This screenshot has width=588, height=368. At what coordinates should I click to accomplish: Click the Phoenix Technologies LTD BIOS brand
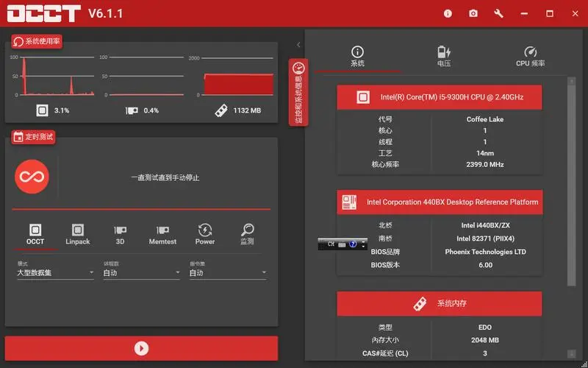pos(485,252)
